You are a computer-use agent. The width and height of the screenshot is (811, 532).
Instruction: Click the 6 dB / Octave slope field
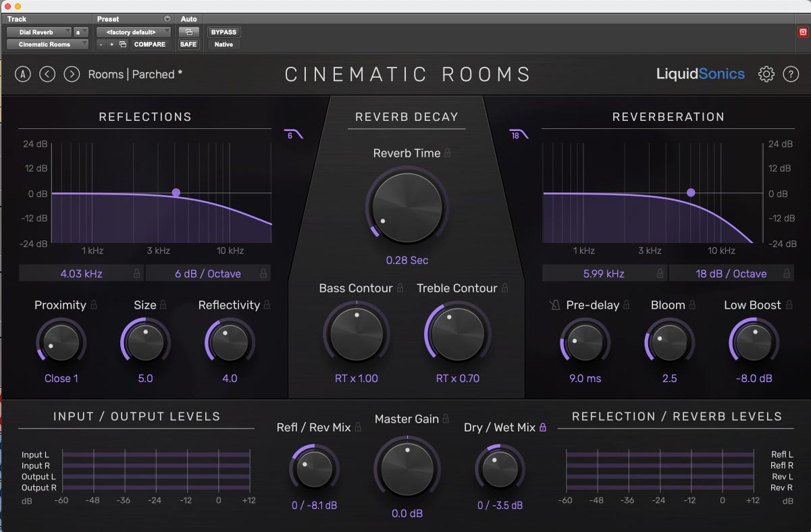[x=208, y=273]
